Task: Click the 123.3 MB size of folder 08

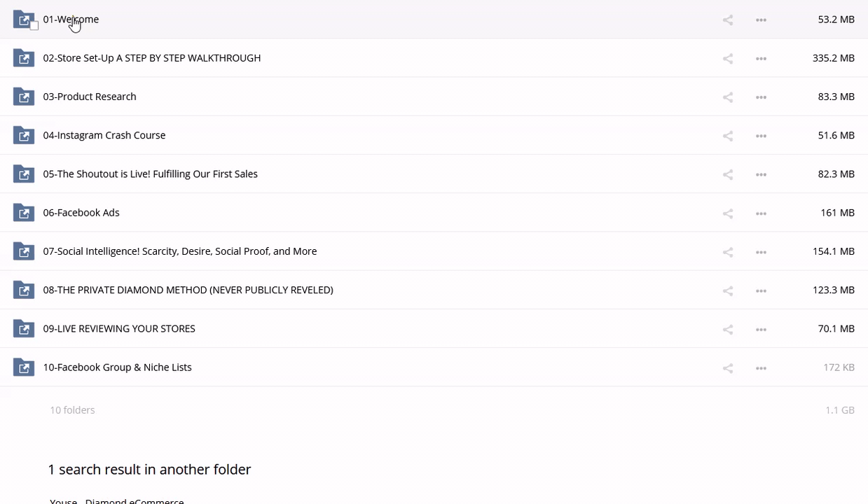Action: point(833,290)
